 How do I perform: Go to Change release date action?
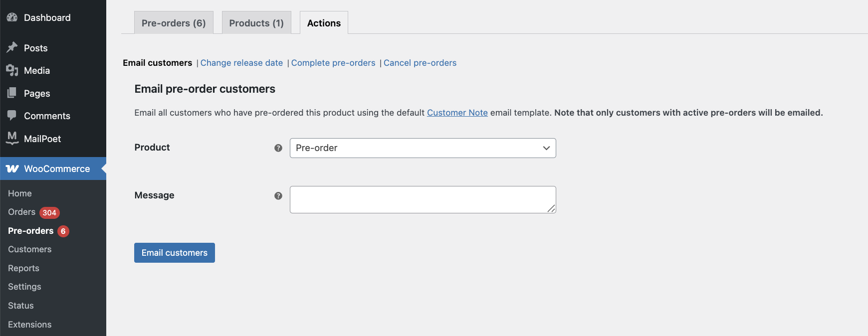pyautogui.click(x=241, y=63)
